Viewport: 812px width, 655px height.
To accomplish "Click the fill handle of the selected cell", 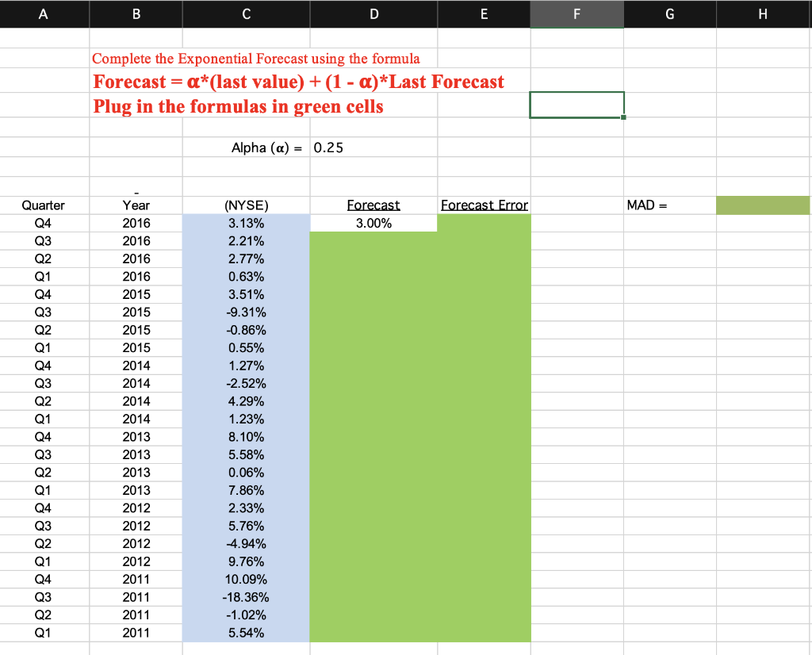I will [x=624, y=116].
